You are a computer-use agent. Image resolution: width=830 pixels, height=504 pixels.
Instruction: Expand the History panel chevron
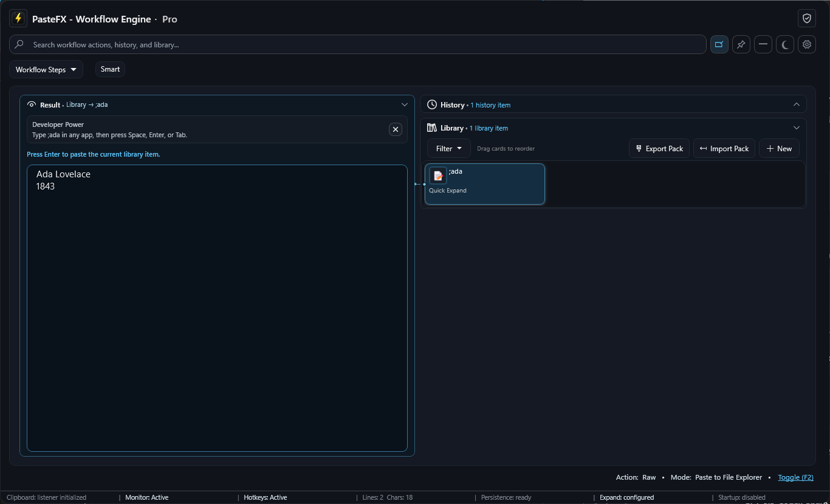coord(797,104)
